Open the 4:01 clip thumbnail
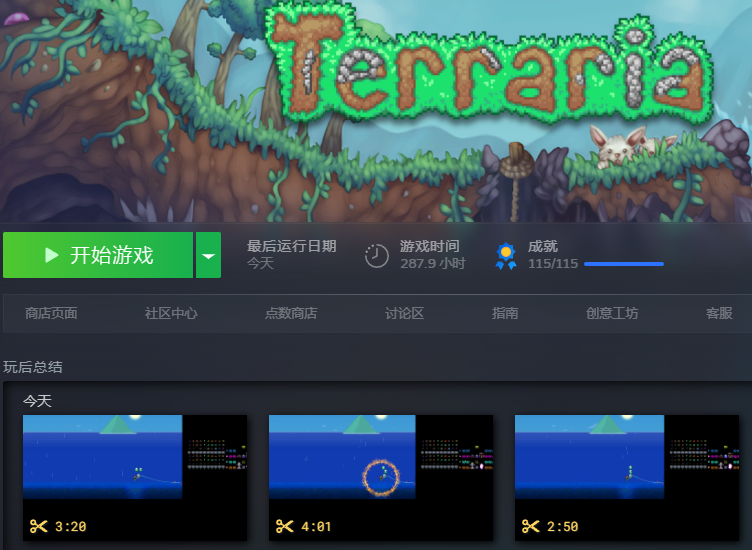752x550 pixels. [381, 478]
